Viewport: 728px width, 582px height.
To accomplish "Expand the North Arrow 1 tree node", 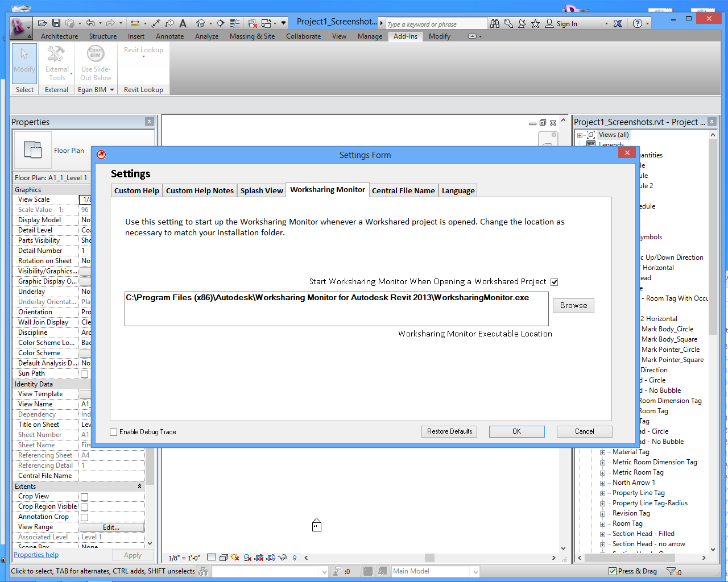I will (x=602, y=483).
